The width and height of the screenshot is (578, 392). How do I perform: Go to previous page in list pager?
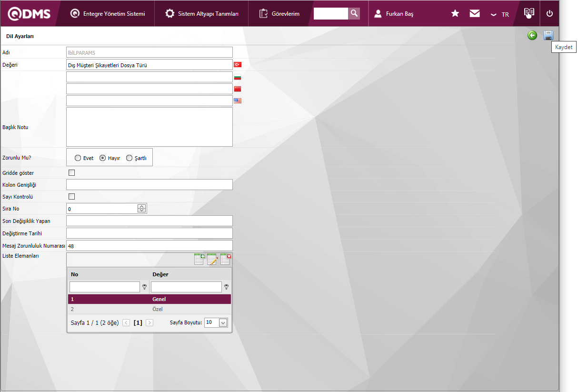pos(126,322)
